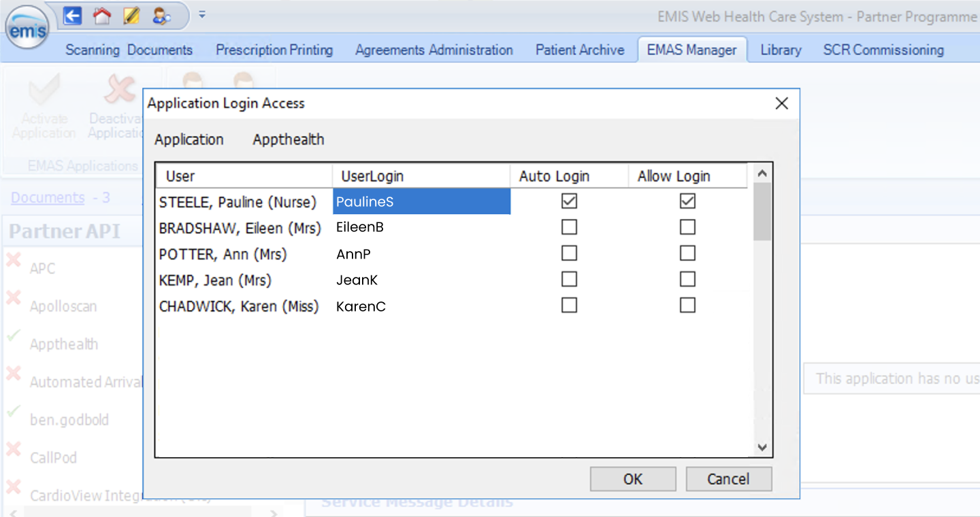Click red cross beside CardioView Integration

click(x=13, y=488)
